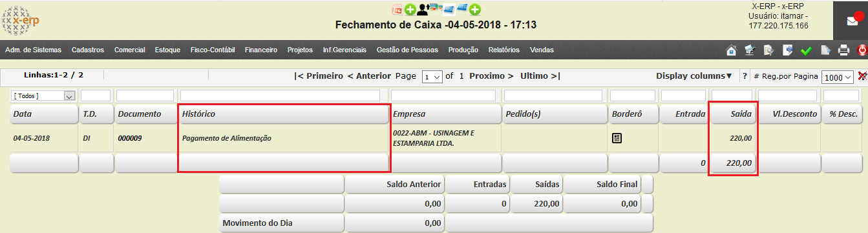Expand the Reg.por Pagina 1000 dropdown
Viewport: 868px width, 233px height.
[x=839, y=77]
